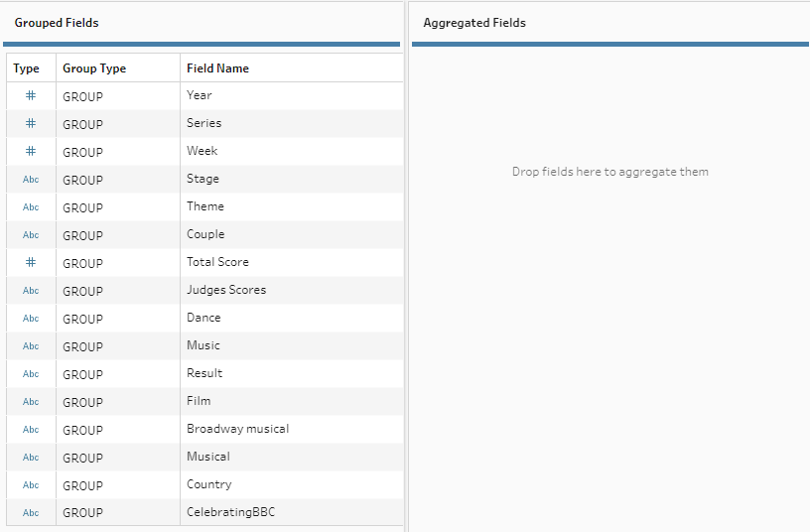Open the GROUP type dropdown for Music
Viewport: 810px width, 532px height.
tap(82, 346)
